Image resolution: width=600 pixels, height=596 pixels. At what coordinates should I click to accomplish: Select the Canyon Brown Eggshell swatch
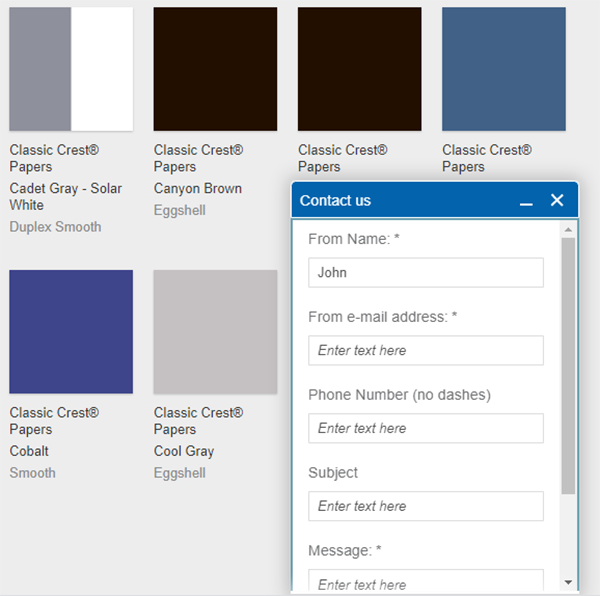pos(215,69)
